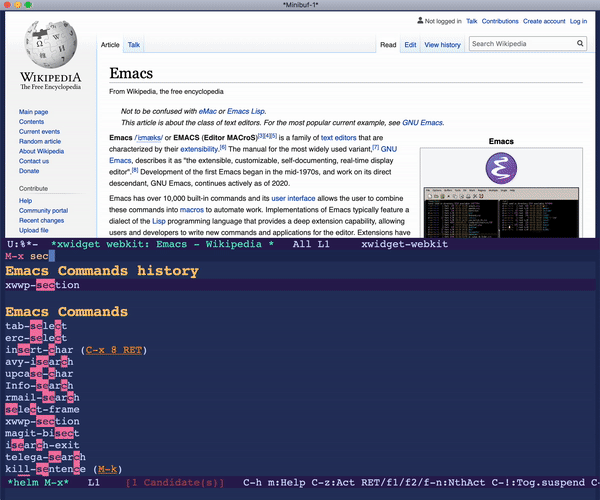Viewport: 600px width, 500px height.
Task: Click the macros link
Action: [x=192, y=210]
